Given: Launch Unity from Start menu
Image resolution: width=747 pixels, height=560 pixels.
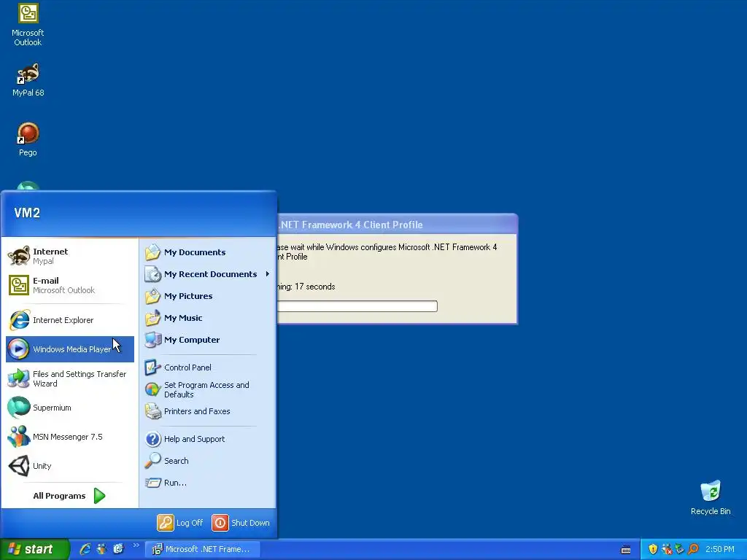Looking at the screenshot, I should click(70, 466).
